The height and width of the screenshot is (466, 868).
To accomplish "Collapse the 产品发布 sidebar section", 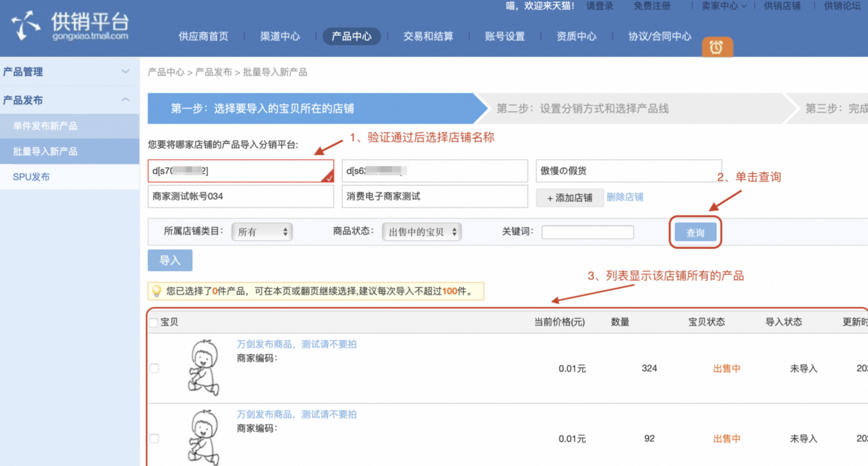I will [x=125, y=100].
